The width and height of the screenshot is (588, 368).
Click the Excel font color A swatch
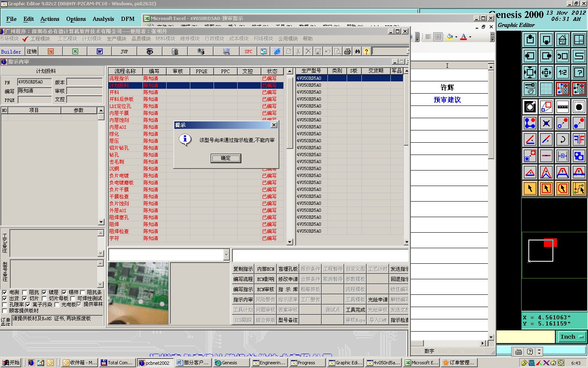click(463, 37)
